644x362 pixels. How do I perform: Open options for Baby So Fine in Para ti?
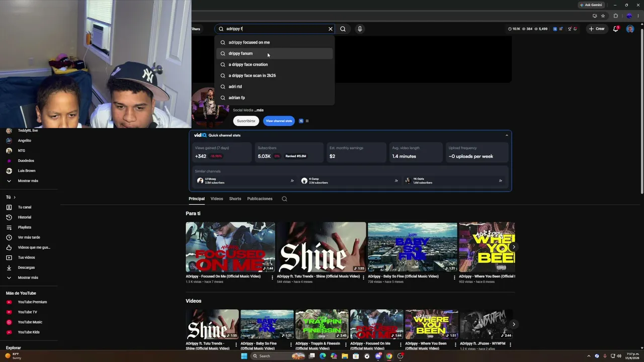(454, 278)
